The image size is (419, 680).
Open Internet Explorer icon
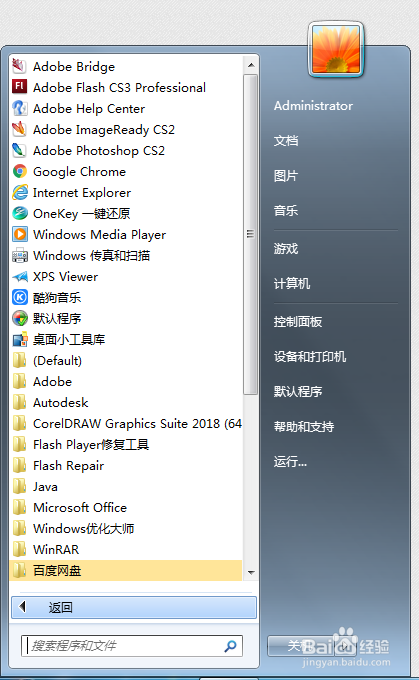point(20,192)
